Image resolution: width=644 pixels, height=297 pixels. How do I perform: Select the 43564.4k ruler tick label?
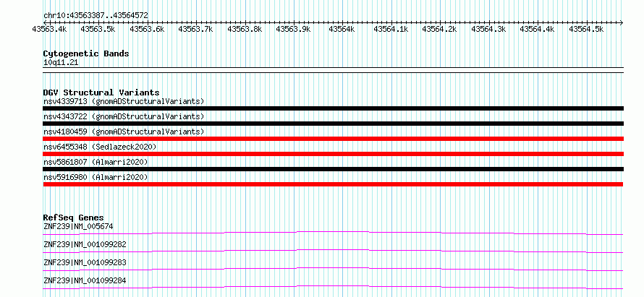tap(537, 29)
